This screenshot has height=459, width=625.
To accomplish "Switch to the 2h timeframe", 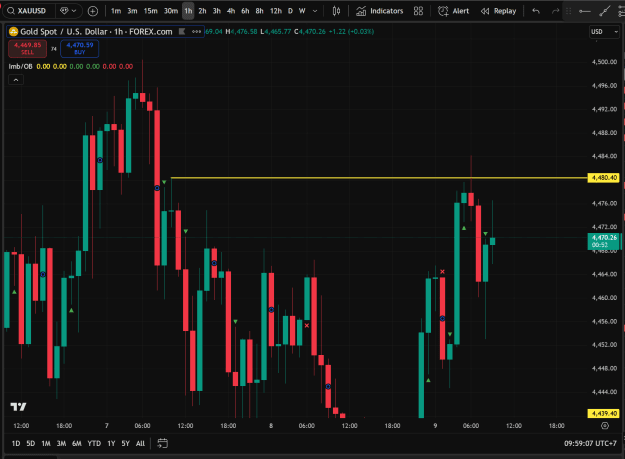I will click(x=202, y=11).
